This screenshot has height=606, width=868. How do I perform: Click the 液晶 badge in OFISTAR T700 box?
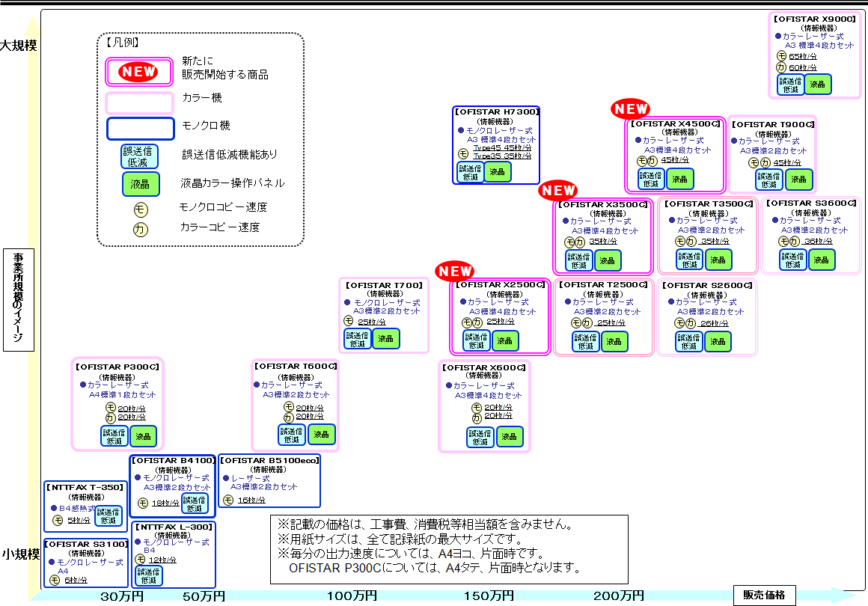tap(386, 339)
